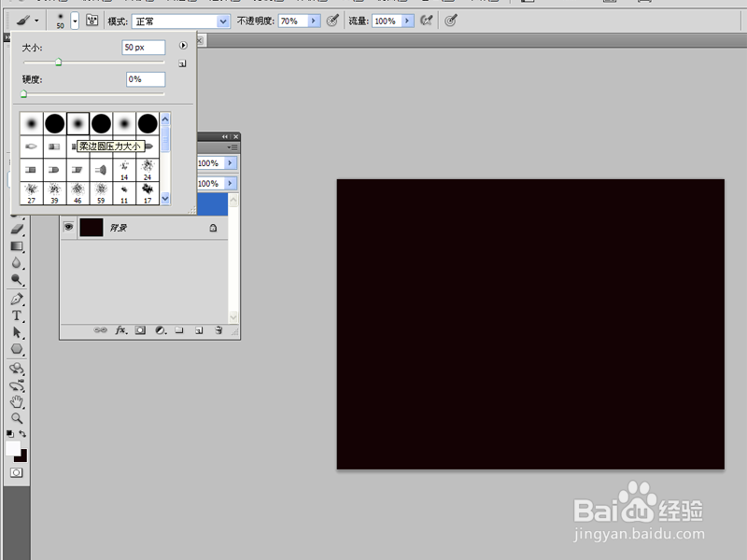The image size is (747, 560).
Task: Select the 3D Camera Orbit tool
Action: (x=17, y=385)
